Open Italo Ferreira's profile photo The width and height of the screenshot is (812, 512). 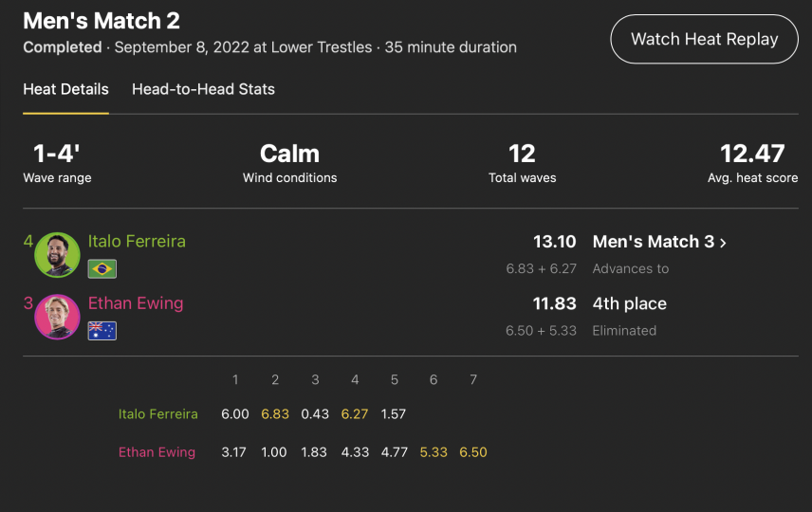point(57,255)
